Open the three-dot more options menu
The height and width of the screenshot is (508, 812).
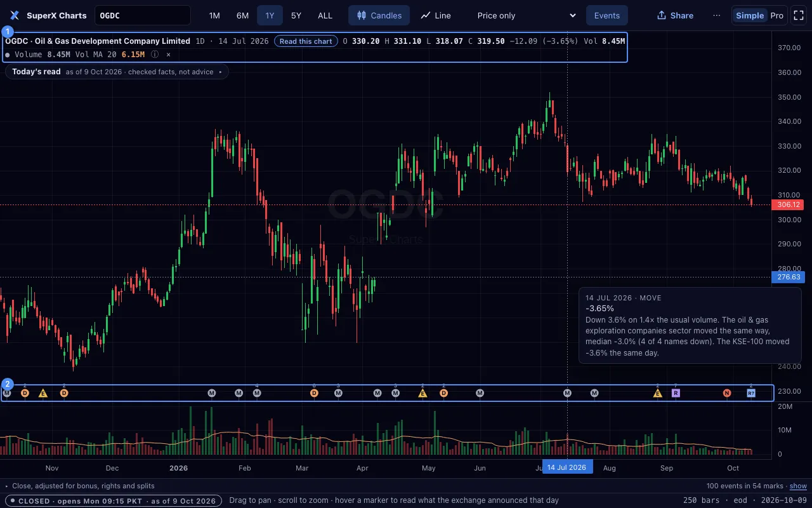pyautogui.click(x=717, y=15)
